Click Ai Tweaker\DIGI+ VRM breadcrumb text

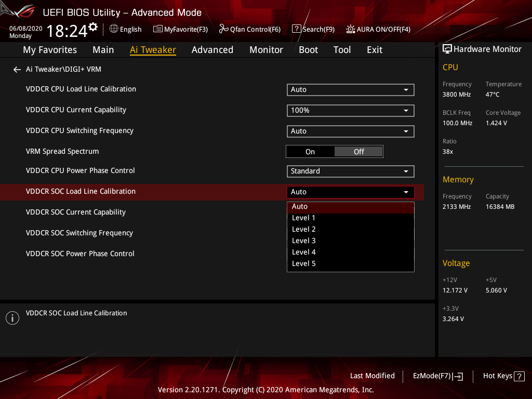click(63, 69)
